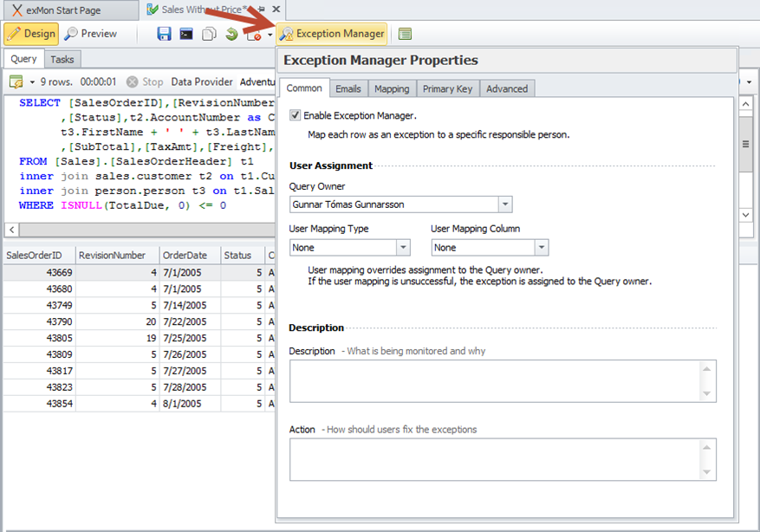The width and height of the screenshot is (760, 532).
Task: Open the Common properties tab
Action: [x=304, y=88]
